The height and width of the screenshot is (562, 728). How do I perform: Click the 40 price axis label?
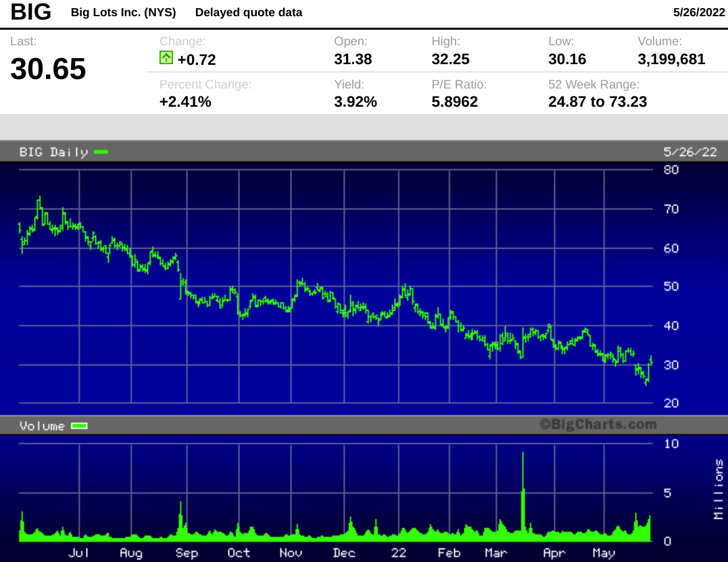point(671,326)
